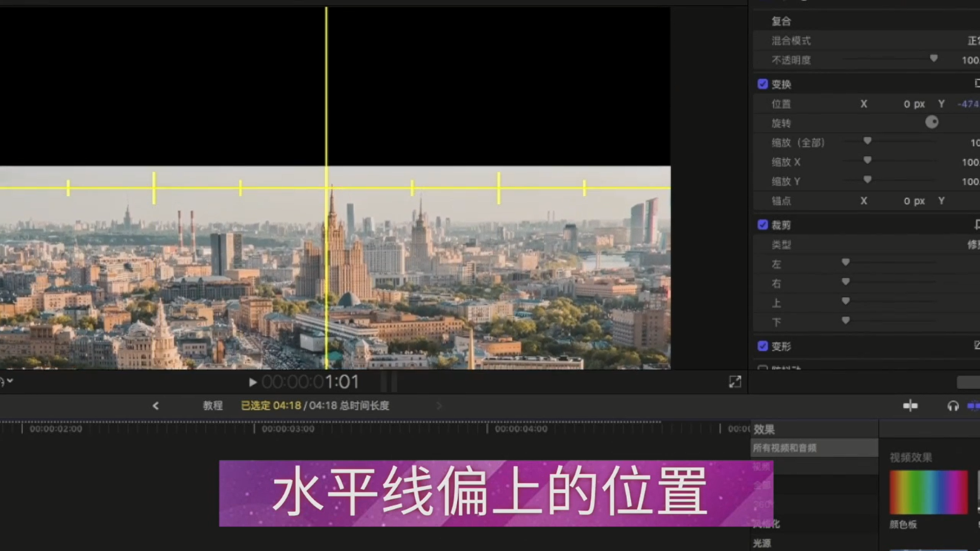Image resolution: width=980 pixels, height=551 pixels.
Task: Click the 教程 breadcrumb button
Action: coord(212,405)
